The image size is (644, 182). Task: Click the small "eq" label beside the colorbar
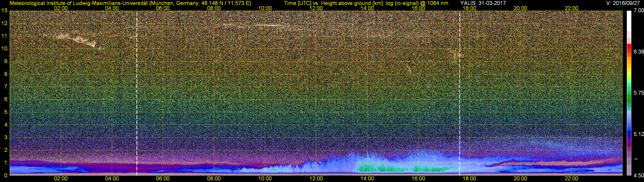pyautogui.click(x=636, y=159)
